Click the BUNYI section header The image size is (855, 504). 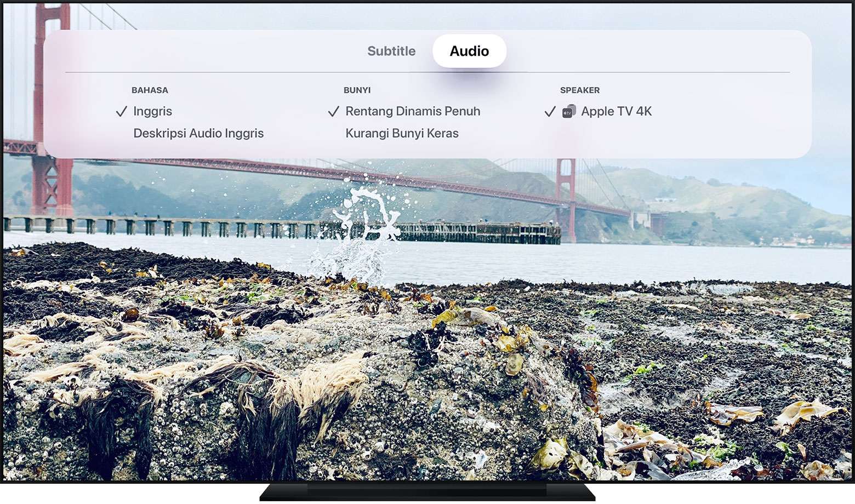point(357,90)
